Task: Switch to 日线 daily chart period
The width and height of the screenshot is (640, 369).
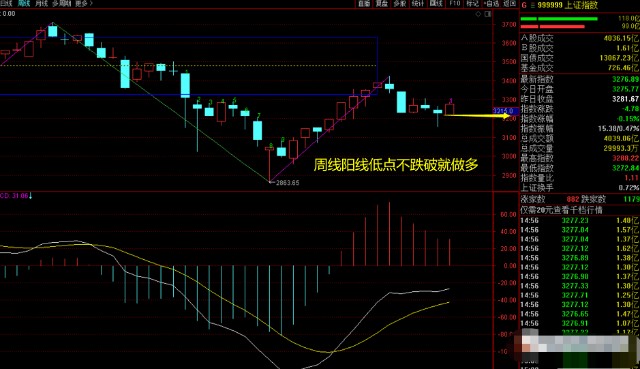Action: point(7,3)
